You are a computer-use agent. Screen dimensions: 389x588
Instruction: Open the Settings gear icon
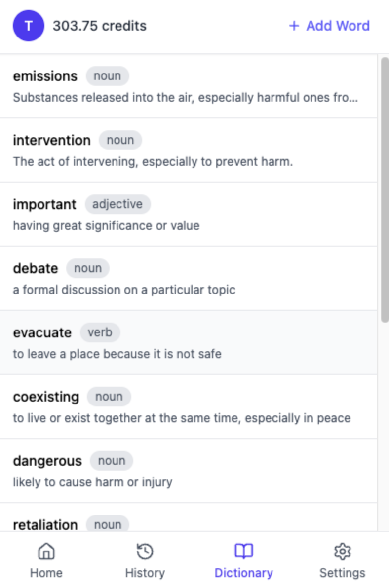coord(343,551)
